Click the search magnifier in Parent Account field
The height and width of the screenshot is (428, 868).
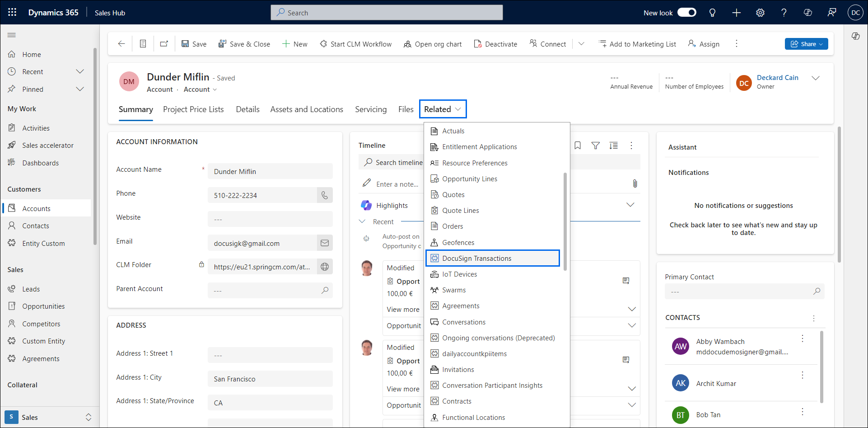pos(325,290)
